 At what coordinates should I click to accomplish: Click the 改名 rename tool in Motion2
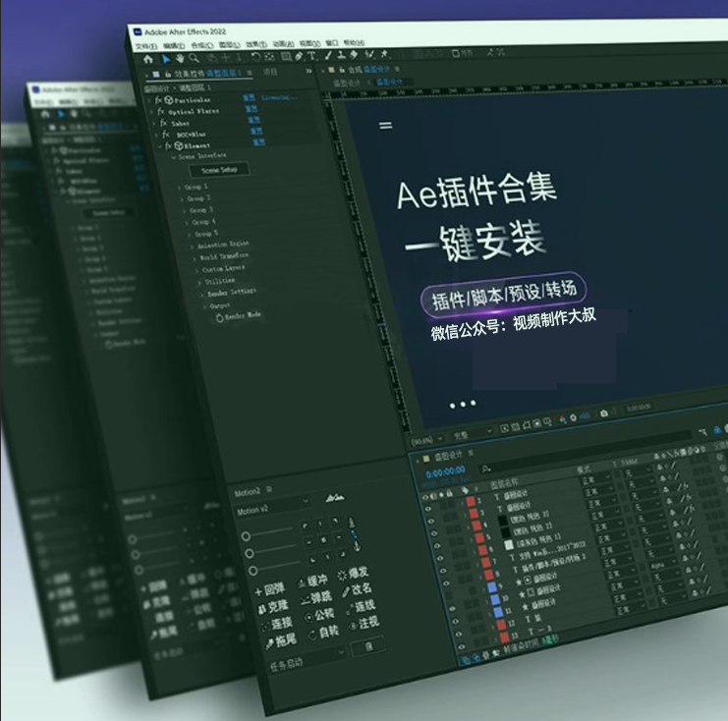pos(357,589)
